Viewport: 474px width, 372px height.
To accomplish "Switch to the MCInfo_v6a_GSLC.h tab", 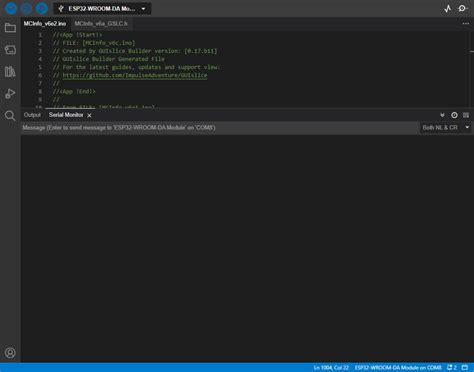I will coord(101,24).
